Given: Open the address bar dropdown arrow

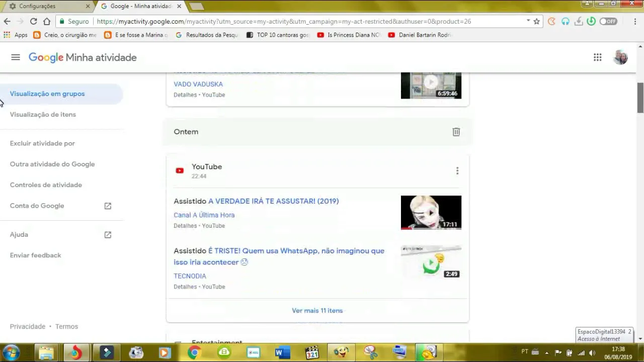Looking at the screenshot, I should coord(528,21).
